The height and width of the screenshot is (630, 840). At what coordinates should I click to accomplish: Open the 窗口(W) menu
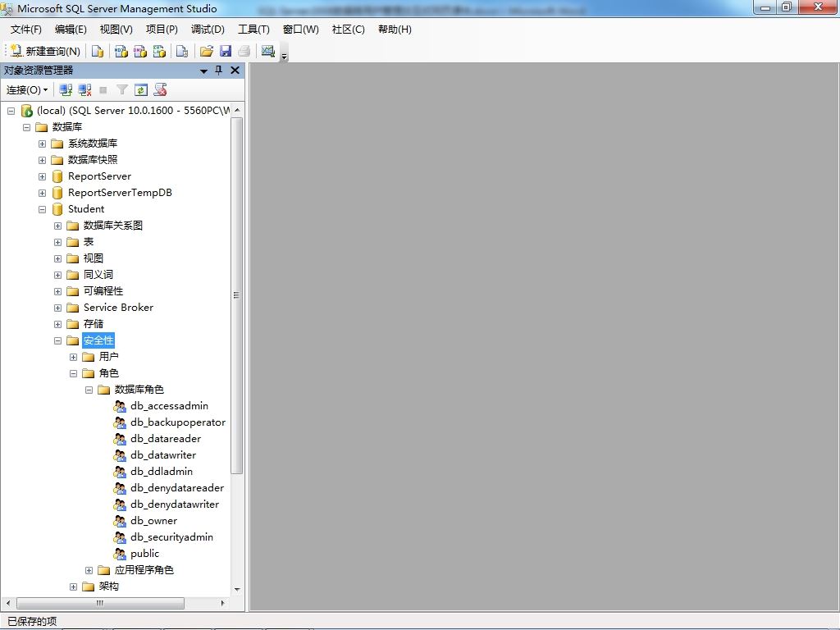pyautogui.click(x=300, y=30)
